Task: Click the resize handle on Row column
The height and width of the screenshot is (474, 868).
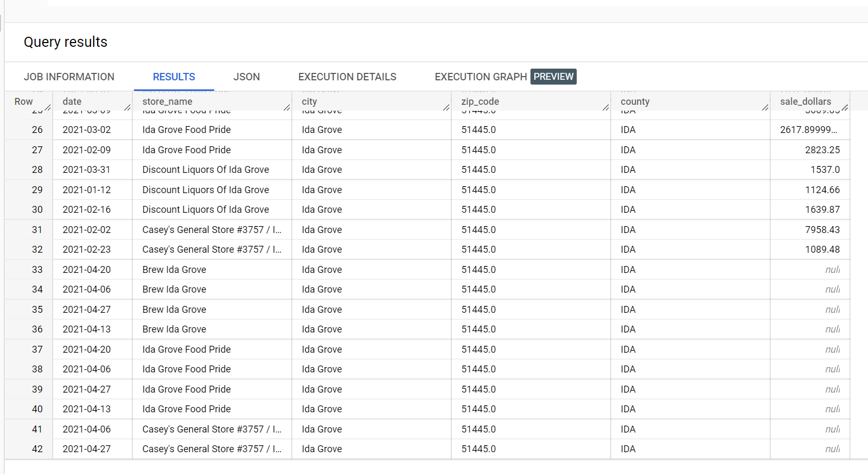Action: (48, 107)
